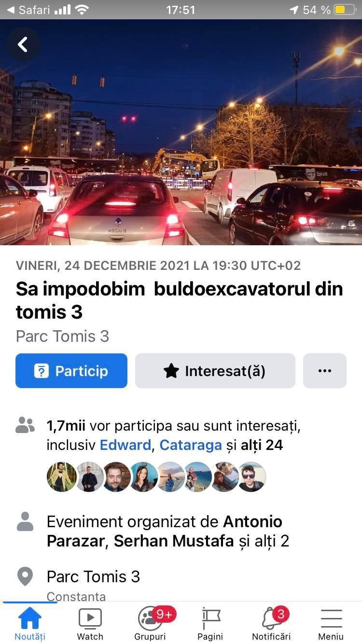Tap the back arrow over the photo
This screenshot has width=362, height=644.
[23, 44]
